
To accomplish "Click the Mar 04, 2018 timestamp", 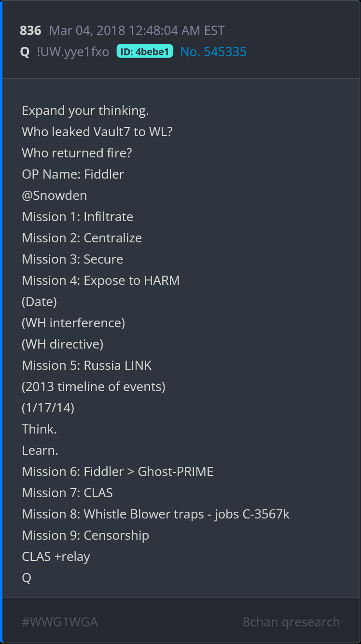I will [137, 30].
